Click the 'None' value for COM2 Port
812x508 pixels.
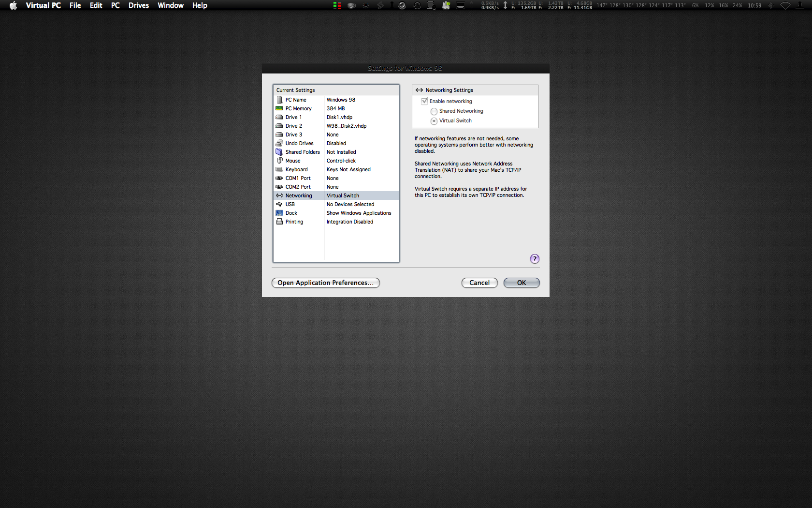[x=333, y=187]
